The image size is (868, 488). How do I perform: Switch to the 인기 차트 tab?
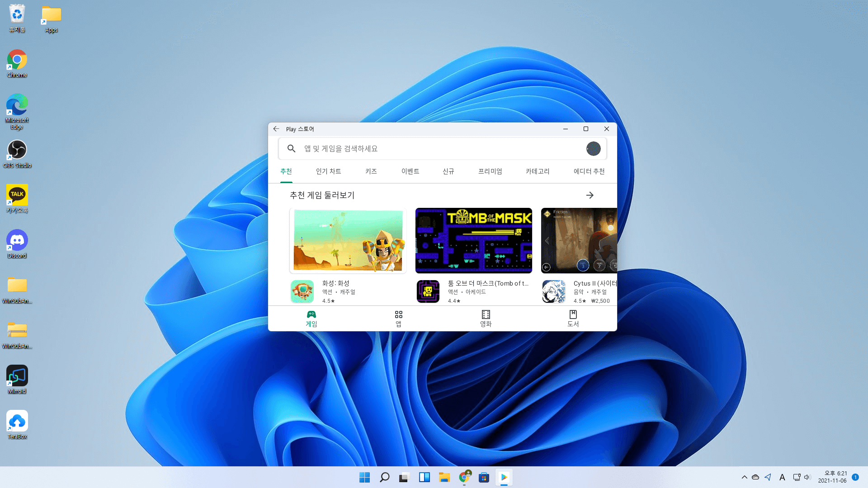[329, 171]
